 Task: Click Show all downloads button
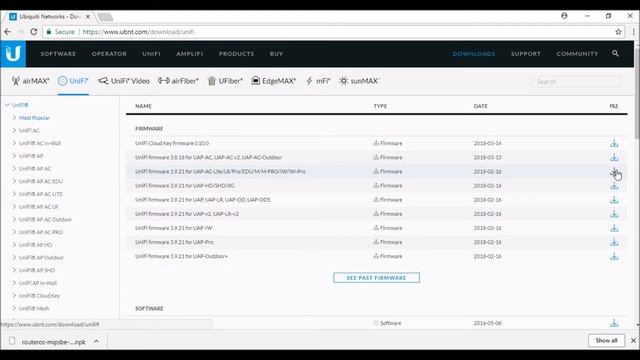pos(606,340)
